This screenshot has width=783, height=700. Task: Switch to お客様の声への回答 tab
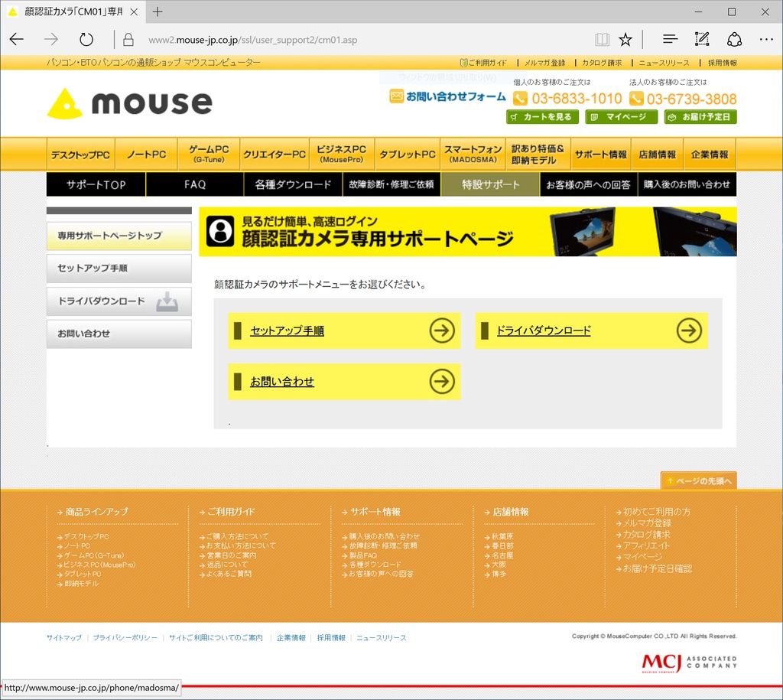[x=588, y=184]
